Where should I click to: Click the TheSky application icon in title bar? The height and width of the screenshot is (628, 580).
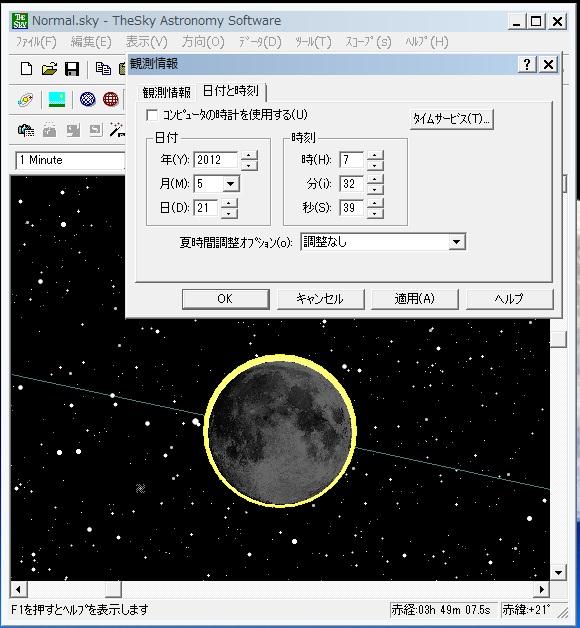coord(20,21)
